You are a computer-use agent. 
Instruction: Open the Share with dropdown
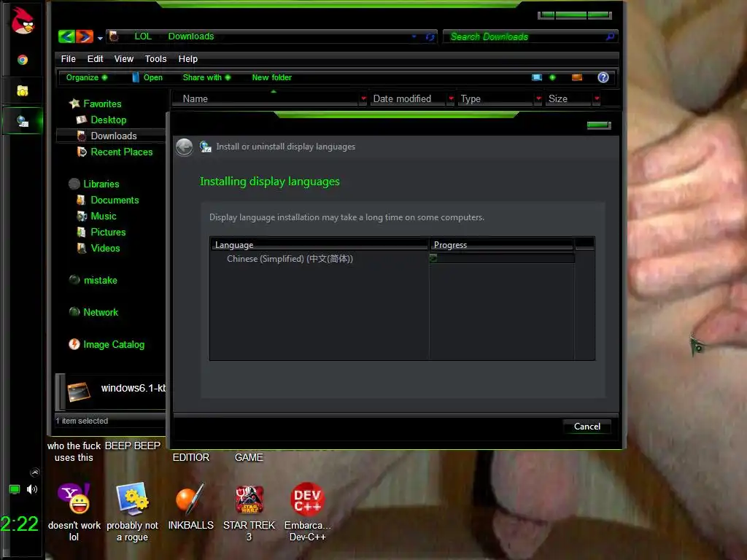click(206, 77)
